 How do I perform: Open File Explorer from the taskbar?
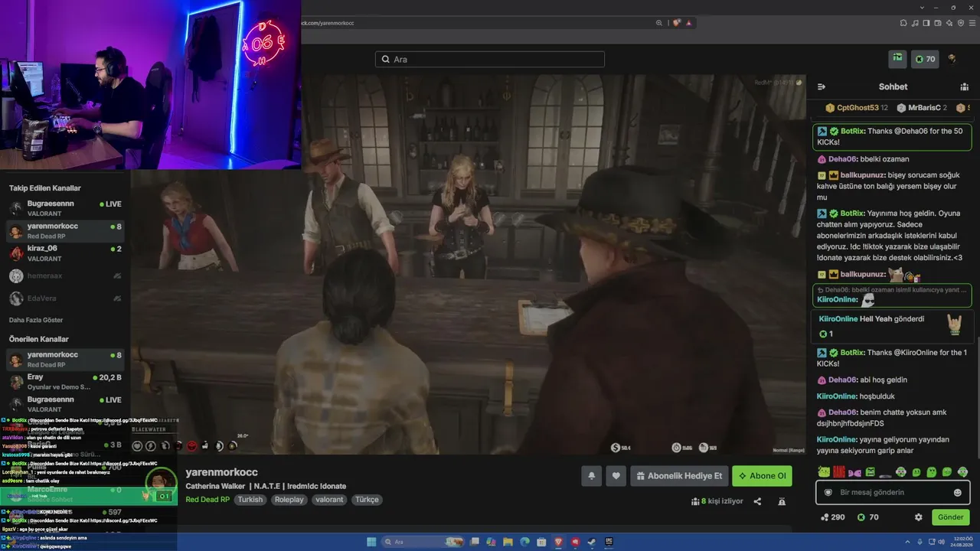point(508,542)
